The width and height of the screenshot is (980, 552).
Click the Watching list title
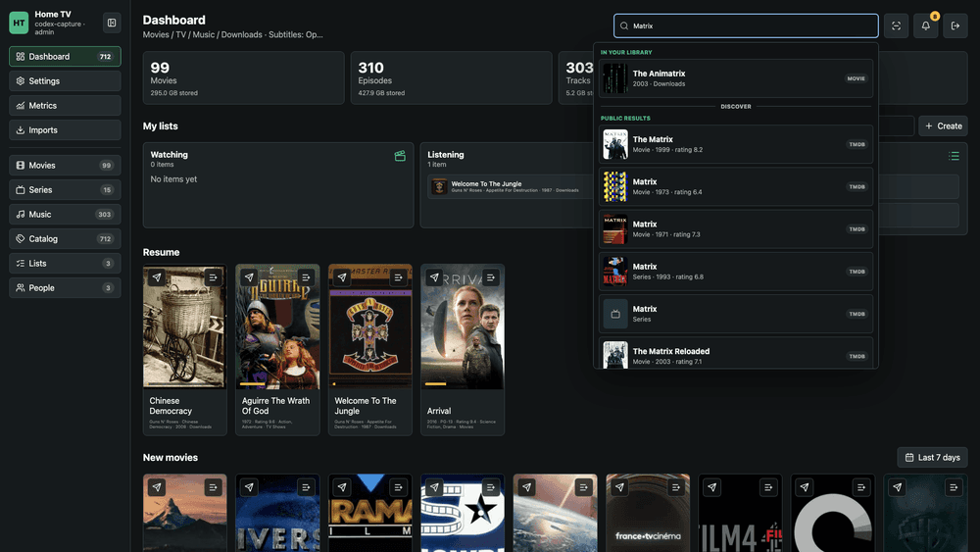coord(169,154)
